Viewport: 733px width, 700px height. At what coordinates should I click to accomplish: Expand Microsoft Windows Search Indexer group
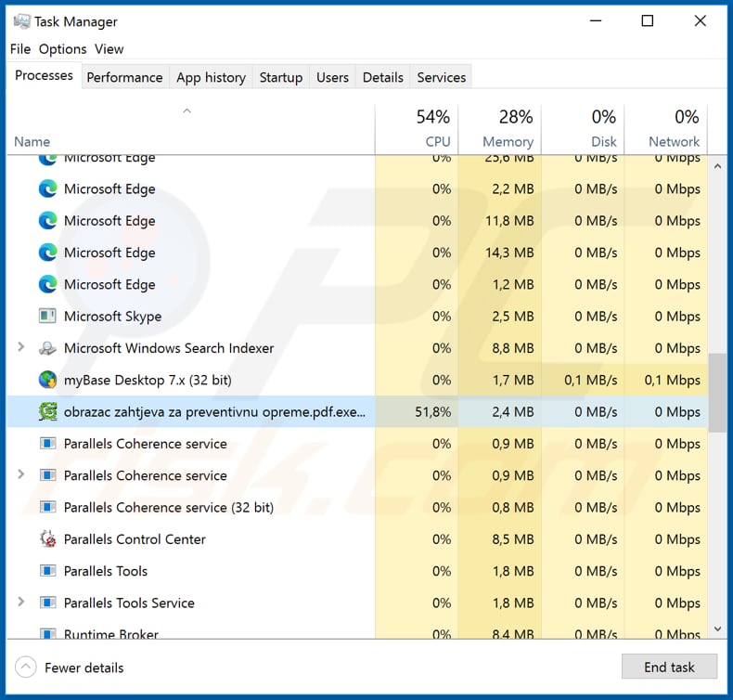tap(21, 347)
